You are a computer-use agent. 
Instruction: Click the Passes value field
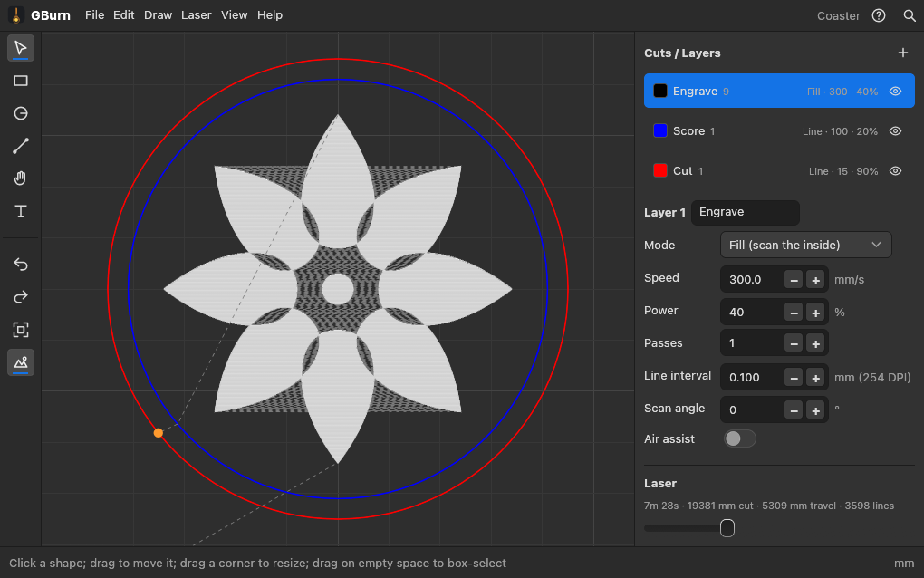(753, 343)
